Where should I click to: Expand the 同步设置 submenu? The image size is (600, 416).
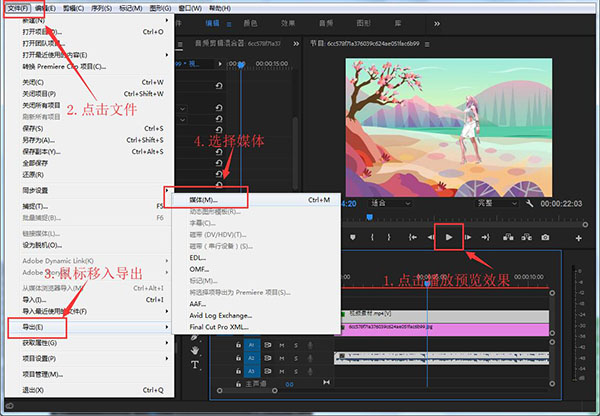167,190
